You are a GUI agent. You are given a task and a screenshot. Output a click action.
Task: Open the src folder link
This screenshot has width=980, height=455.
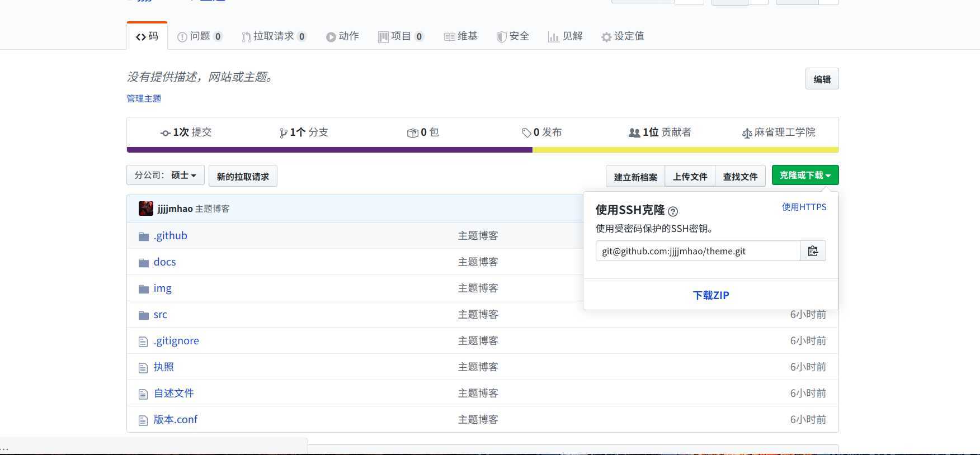coord(161,315)
